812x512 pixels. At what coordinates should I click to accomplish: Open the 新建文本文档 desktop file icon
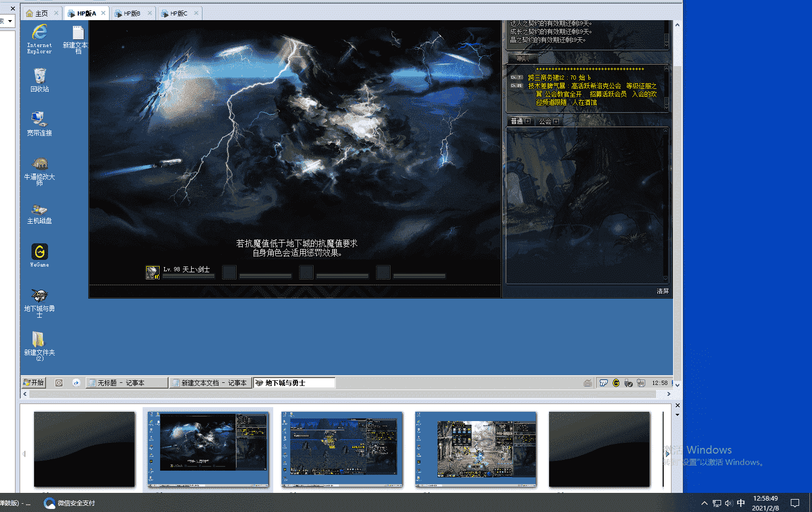click(x=77, y=40)
